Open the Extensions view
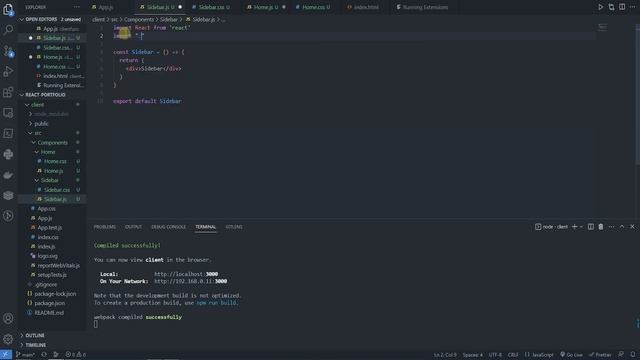Screen dimensions: 640x360 coord(8,92)
